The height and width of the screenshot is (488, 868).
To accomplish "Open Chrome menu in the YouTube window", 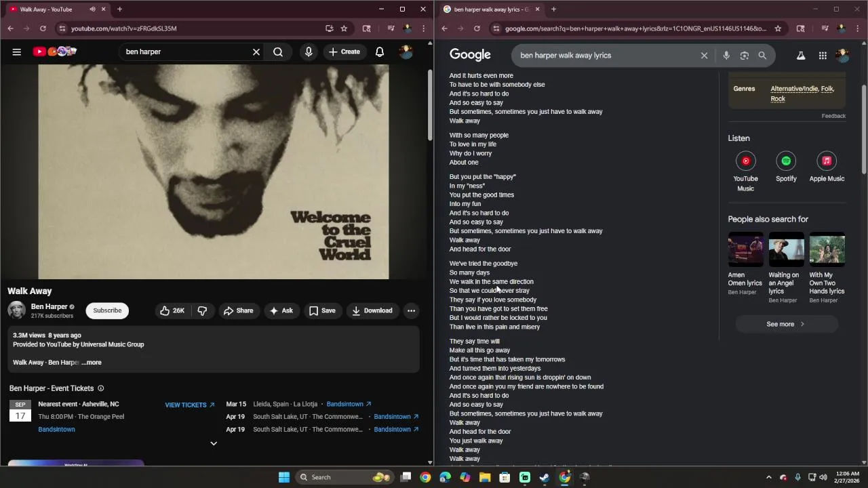I will 424,28.
